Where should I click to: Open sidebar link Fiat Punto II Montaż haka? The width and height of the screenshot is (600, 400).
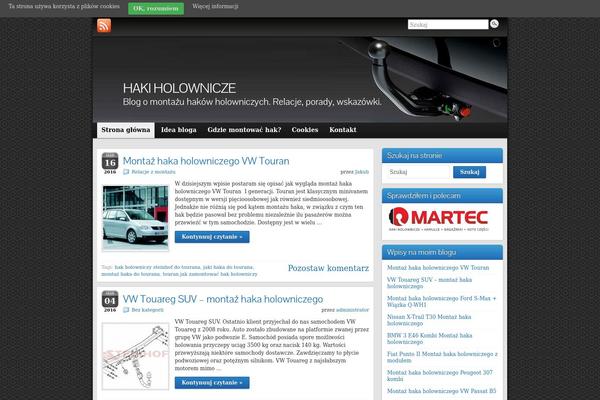pos(442,357)
